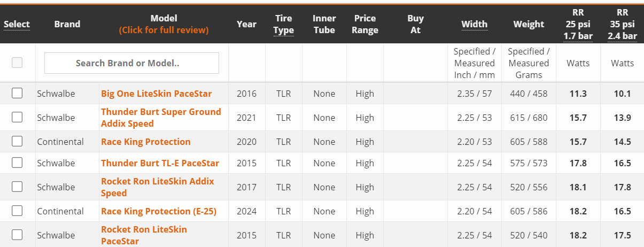Sort by RR 35 psi column header
Viewport: 644px width, 247px height.
[623, 24]
